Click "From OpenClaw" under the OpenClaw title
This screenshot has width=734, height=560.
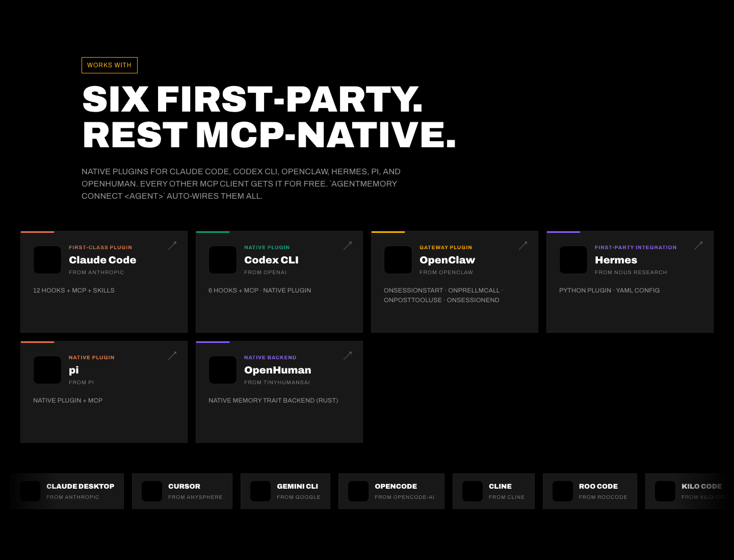pyautogui.click(x=446, y=273)
